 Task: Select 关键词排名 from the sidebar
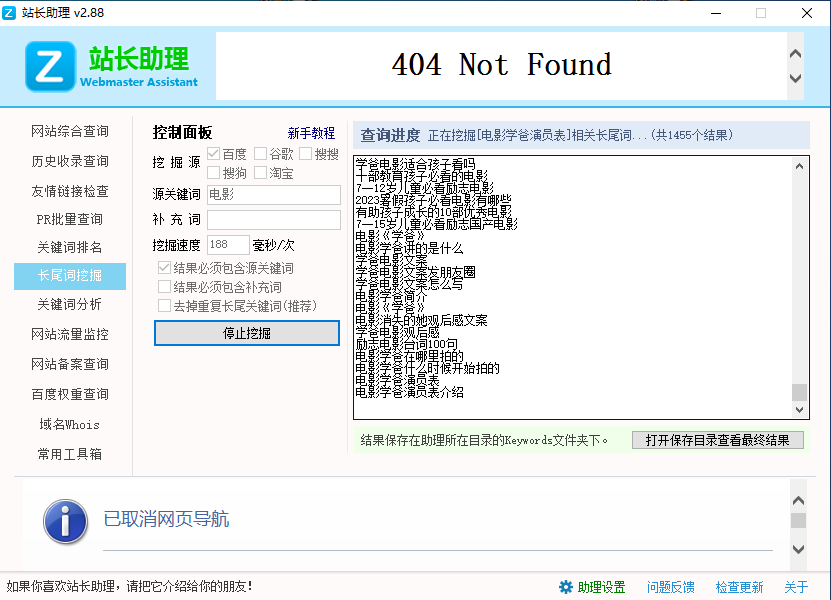[70, 247]
